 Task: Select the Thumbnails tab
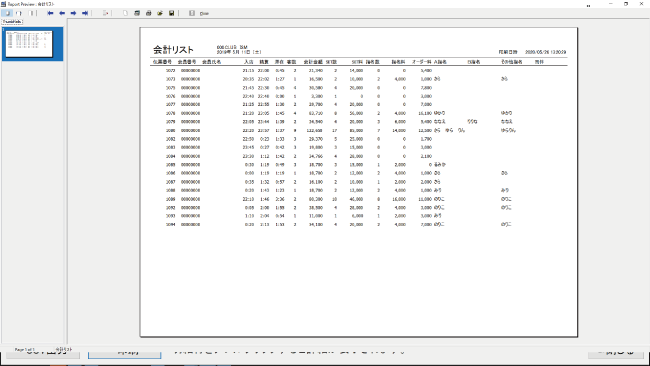tap(12, 22)
